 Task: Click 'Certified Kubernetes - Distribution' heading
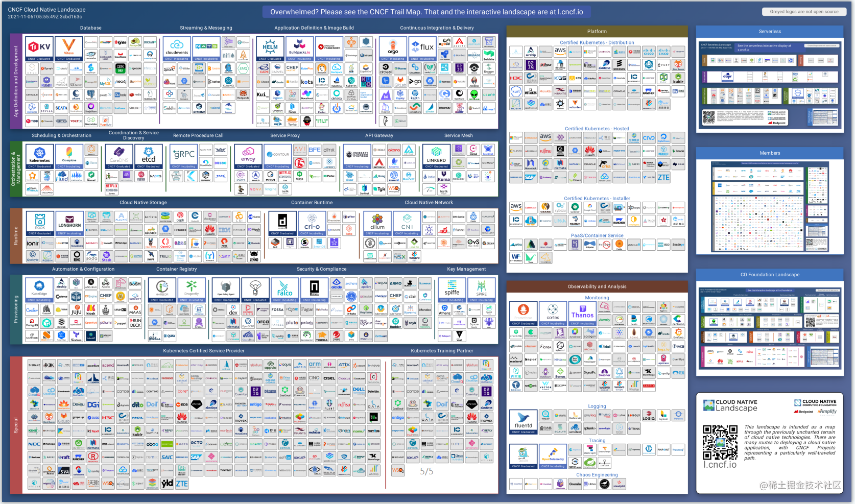click(597, 43)
